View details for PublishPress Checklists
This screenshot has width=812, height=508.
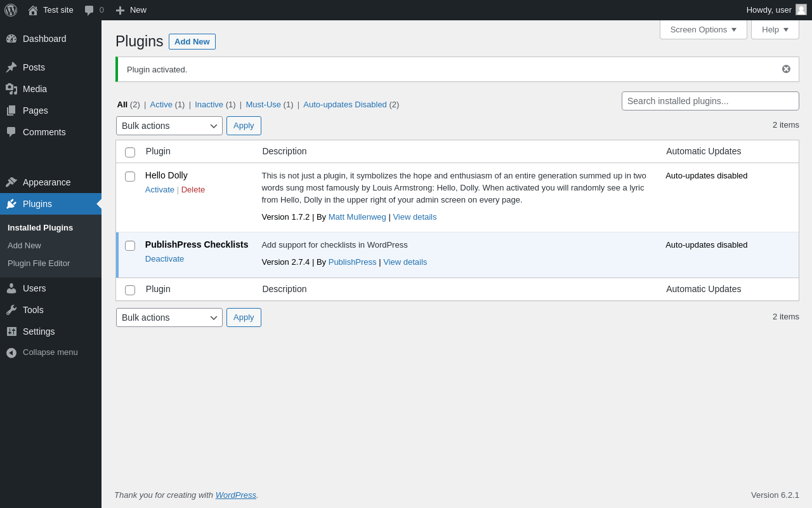tap(405, 262)
